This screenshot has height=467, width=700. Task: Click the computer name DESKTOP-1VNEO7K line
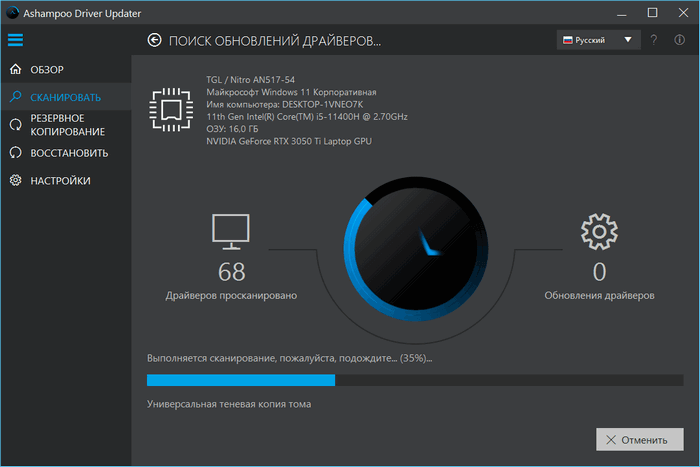[284, 104]
